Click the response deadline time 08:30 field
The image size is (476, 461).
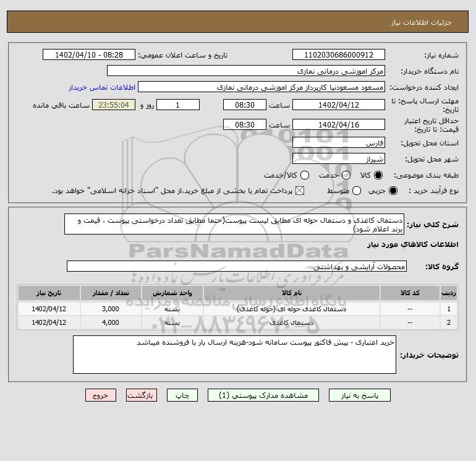245,105
